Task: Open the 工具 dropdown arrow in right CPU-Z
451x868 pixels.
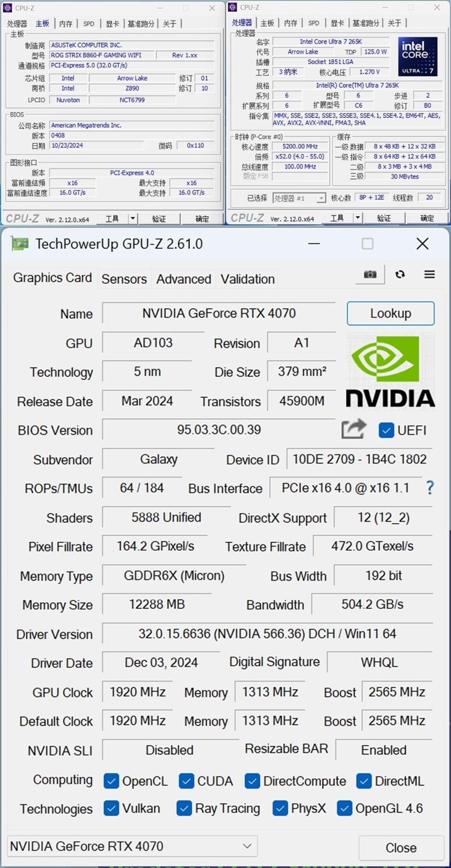Action: click(357, 218)
